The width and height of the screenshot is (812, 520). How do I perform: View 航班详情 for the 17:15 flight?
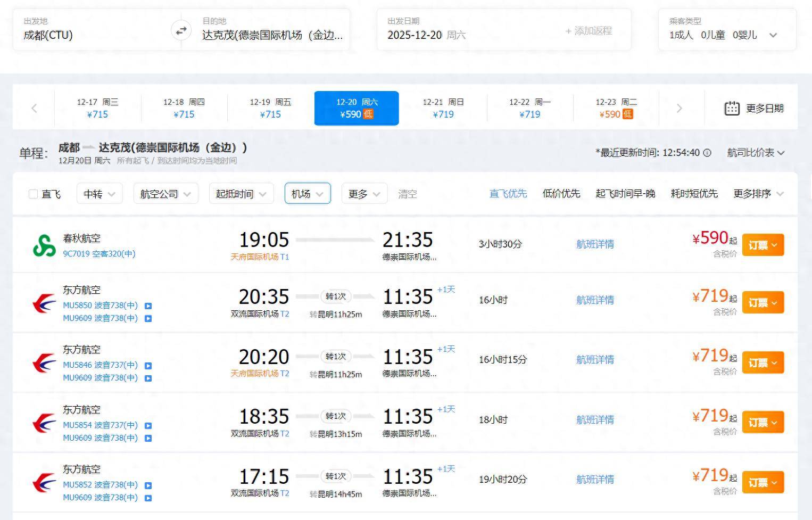click(x=595, y=480)
